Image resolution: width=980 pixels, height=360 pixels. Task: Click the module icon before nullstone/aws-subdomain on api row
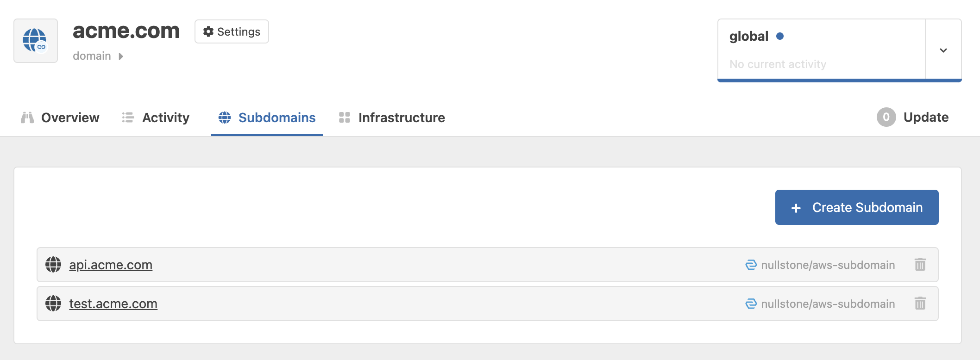tap(751, 265)
